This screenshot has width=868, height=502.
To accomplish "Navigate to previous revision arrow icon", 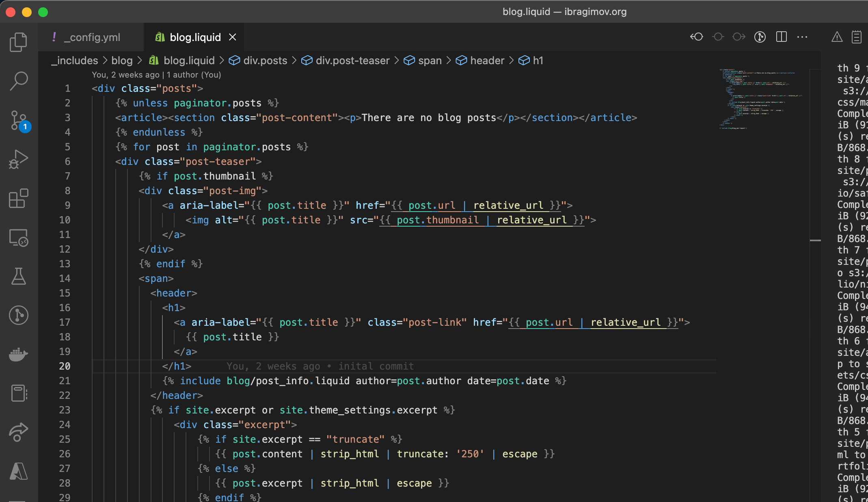I will [697, 37].
